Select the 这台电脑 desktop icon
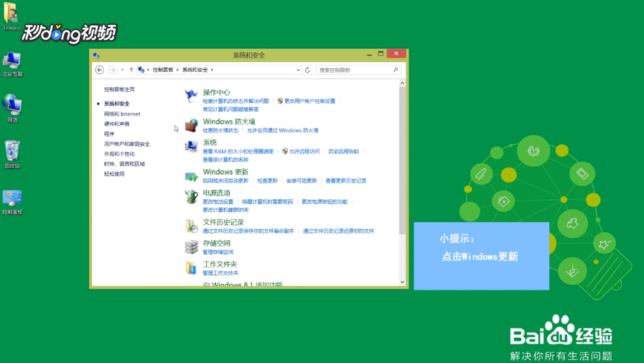This screenshot has width=644, height=363. click(x=12, y=65)
